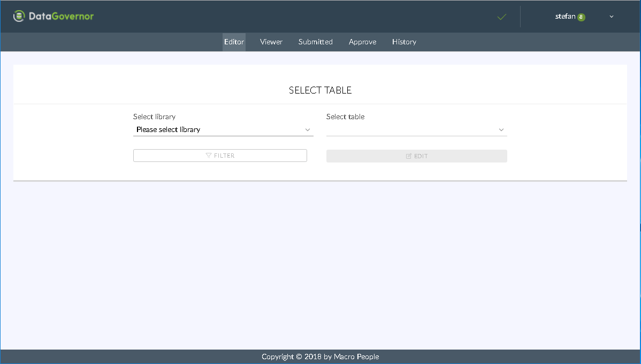Click the pencil icon in the Edit button
Image resolution: width=641 pixels, height=364 pixels.
409,156
